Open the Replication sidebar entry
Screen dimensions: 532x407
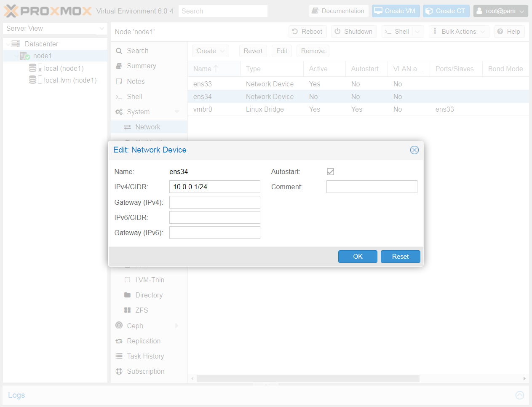[149, 341]
